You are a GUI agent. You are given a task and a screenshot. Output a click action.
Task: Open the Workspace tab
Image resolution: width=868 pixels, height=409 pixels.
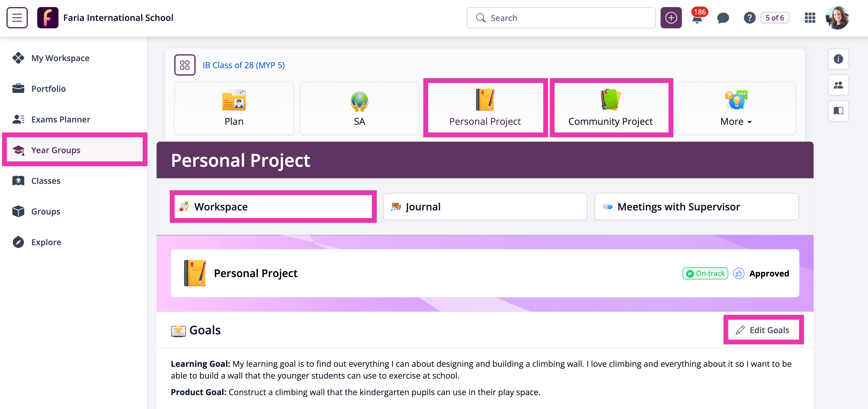tap(273, 206)
